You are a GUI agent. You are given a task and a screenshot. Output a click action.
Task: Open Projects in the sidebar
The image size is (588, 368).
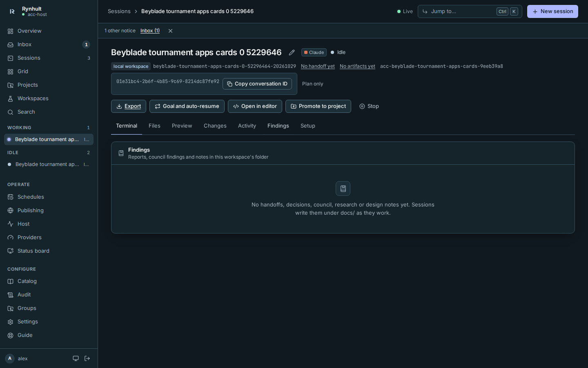point(49,85)
